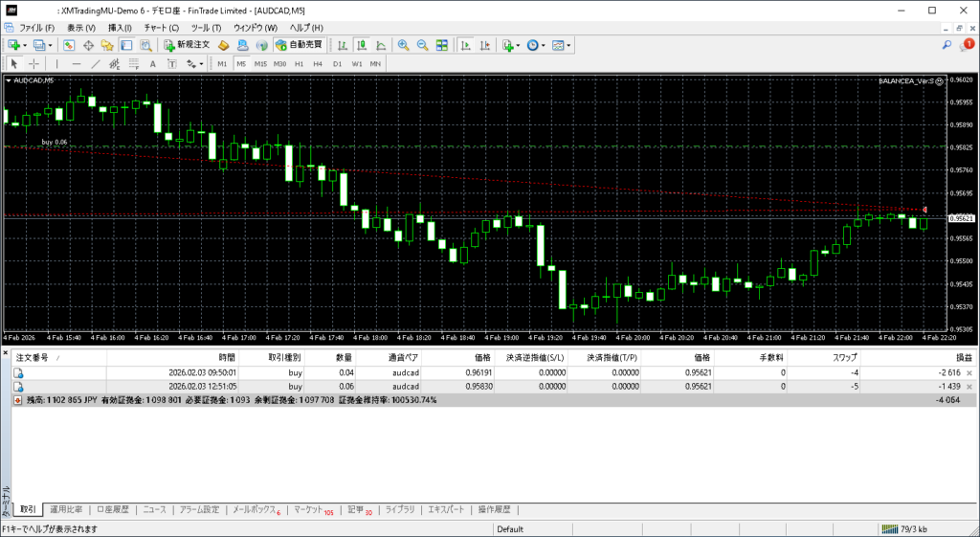This screenshot has height=537, width=980.
Task: Select the trendline drawing tool
Action: (96, 63)
